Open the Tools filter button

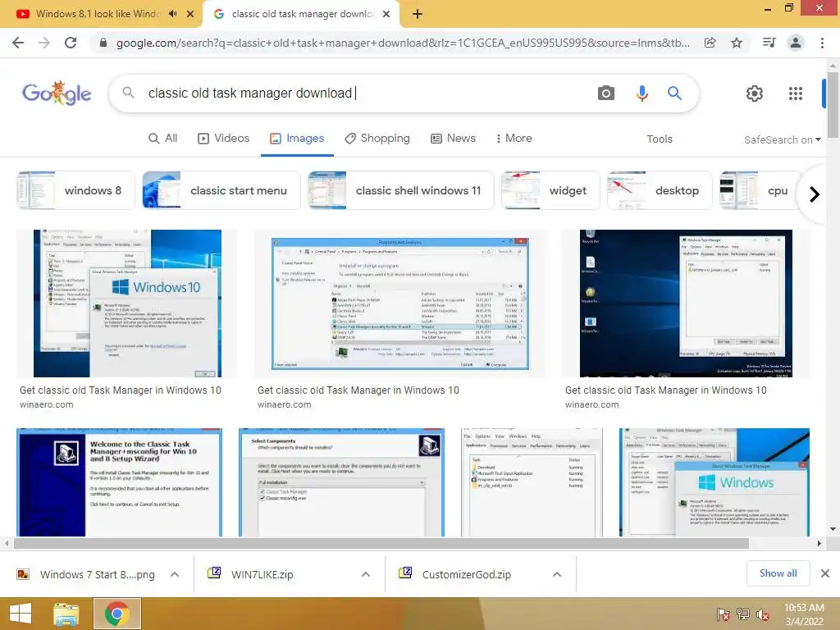tap(659, 139)
